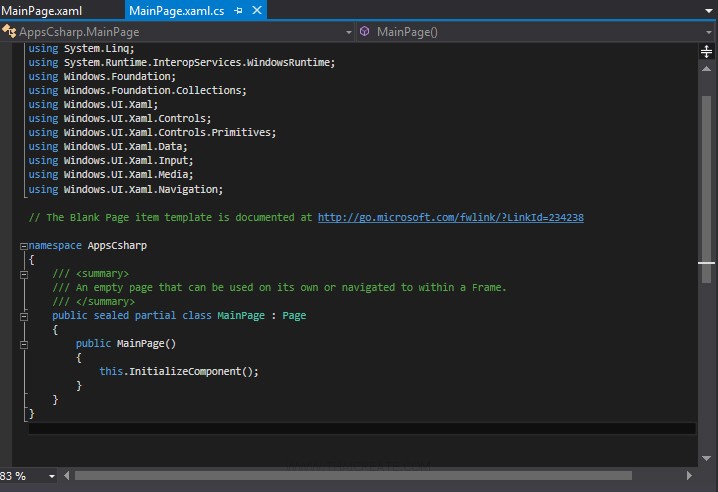Collapse the MainPage() constructor block
Screen dimensions: 718x492
22,343
